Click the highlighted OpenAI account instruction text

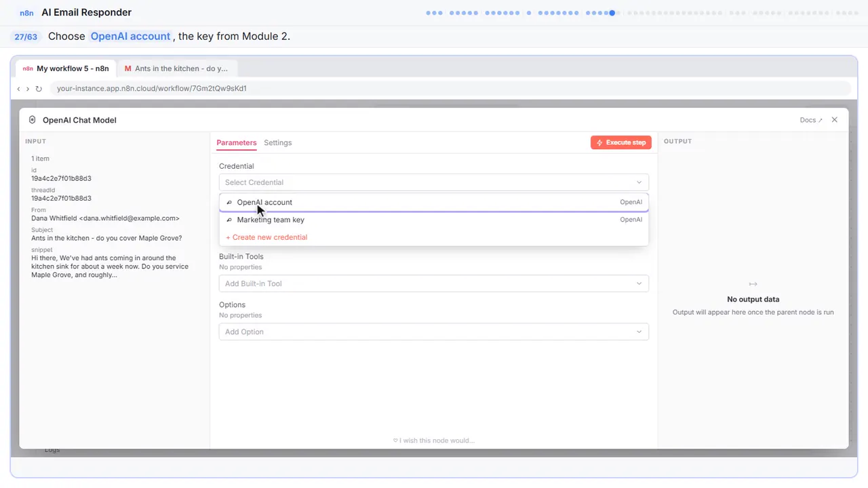tap(130, 37)
